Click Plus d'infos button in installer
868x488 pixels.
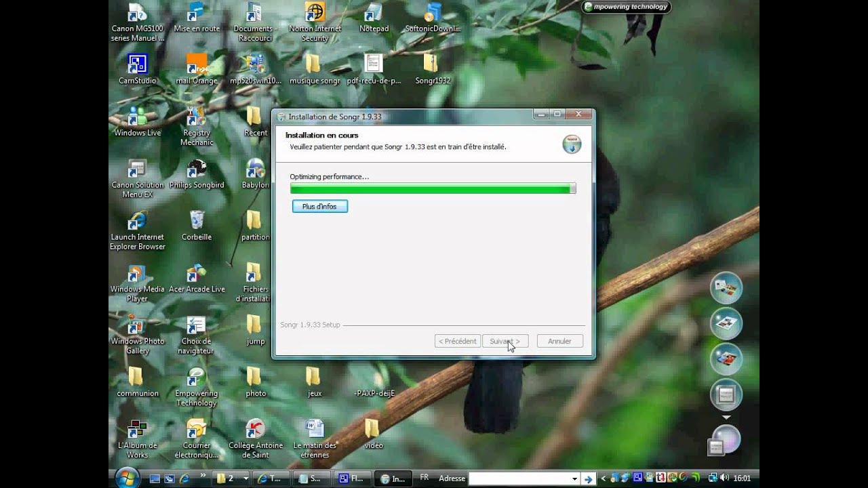click(x=320, y=206)
